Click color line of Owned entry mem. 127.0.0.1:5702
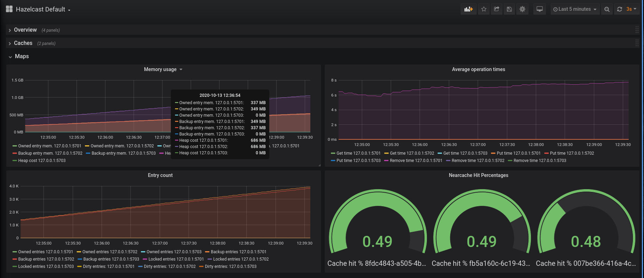Image resolution: width=644 pixels, height=278 pixels. pyautogui.click(x=87, y=146)
